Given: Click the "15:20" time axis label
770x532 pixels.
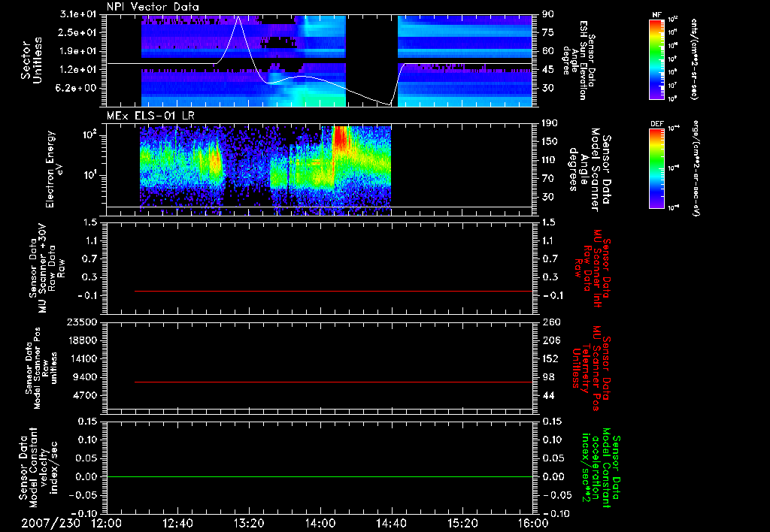Looking at the screenshot, I should click(x=462, y=523).
